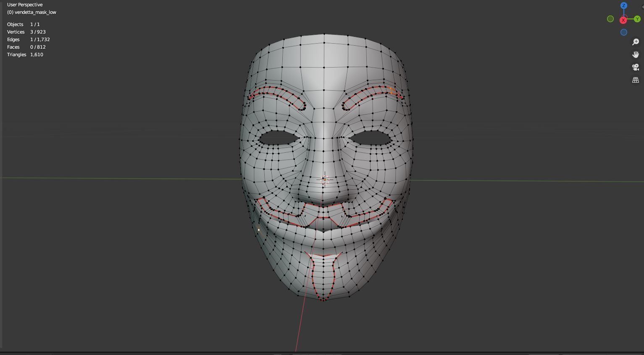644x355 pixels.
Task: Click the red X axis on navigation gizmo
Action: [x=623, y=20]
